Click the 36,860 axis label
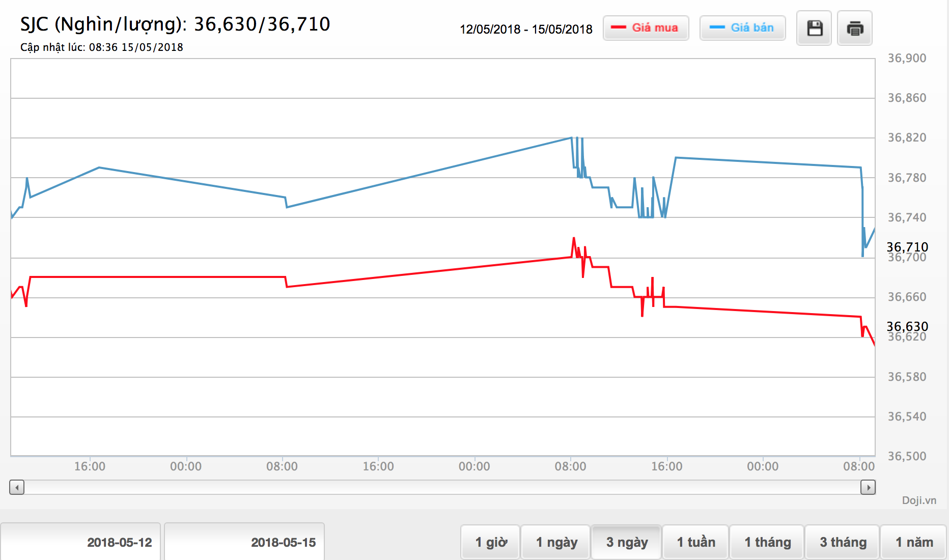Image resolution: width=949 pixels, height=560 pixels. click(x=907, y=98)
